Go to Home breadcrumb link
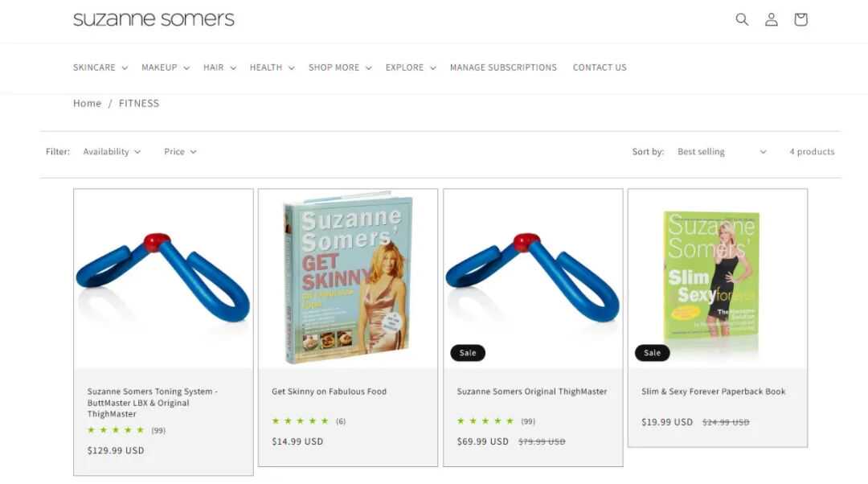Viewport: 868px width, 484px height. click(88, 104)
